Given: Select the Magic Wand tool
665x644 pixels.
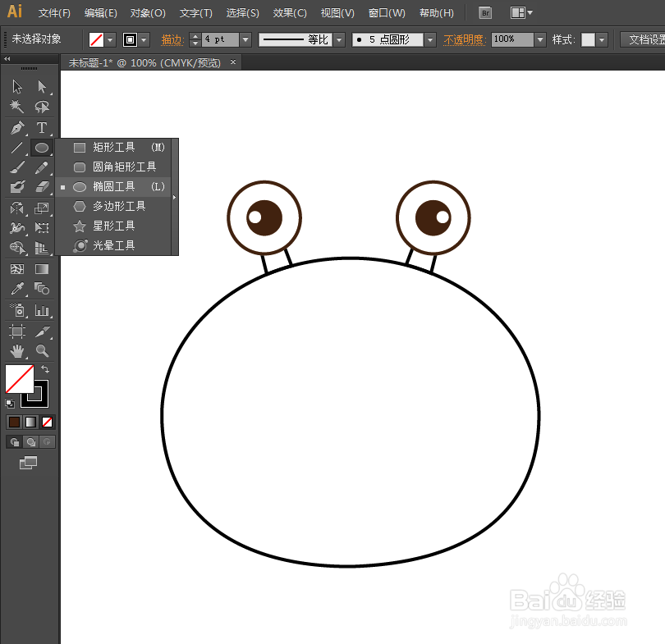Looking at the screenshot, I should coord(17,107).
